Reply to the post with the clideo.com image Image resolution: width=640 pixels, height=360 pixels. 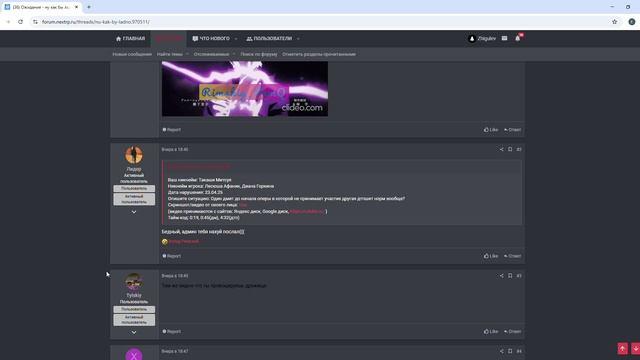(512, 130)
